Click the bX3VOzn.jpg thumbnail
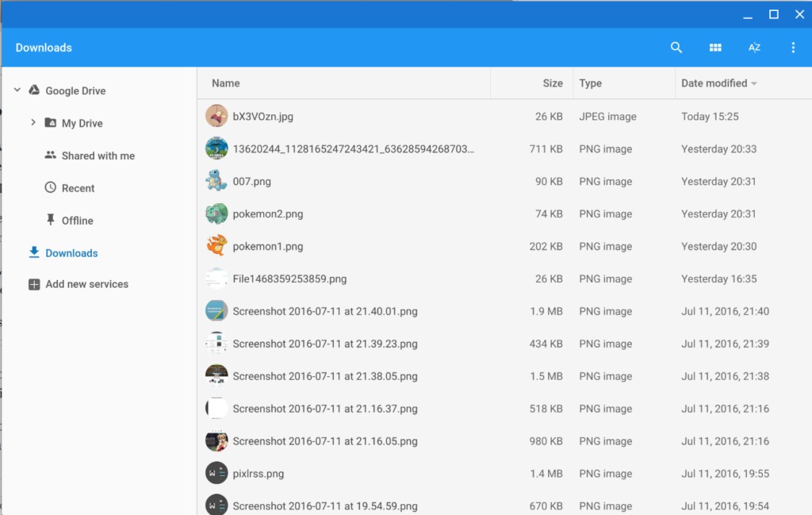 tap(216, 116)
